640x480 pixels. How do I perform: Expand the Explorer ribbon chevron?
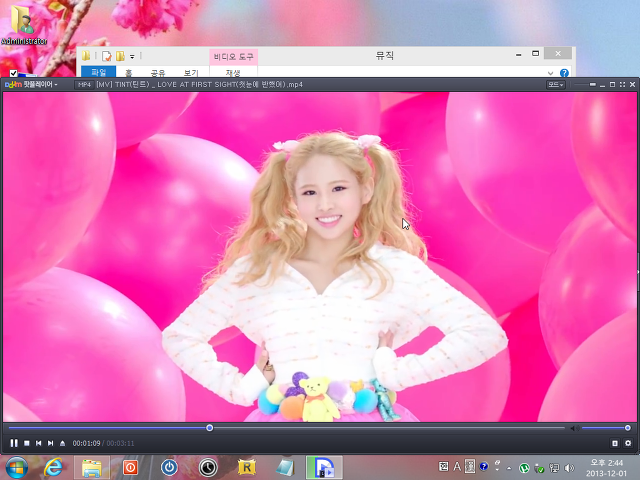(550, 73)
